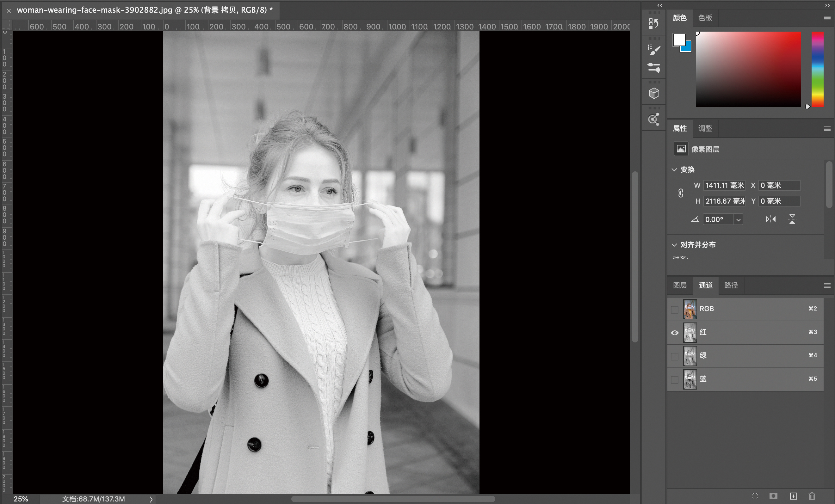Click the pixel layer icon in Properties
The height and width of the screenshot is (504, 835).
[681, 149]
